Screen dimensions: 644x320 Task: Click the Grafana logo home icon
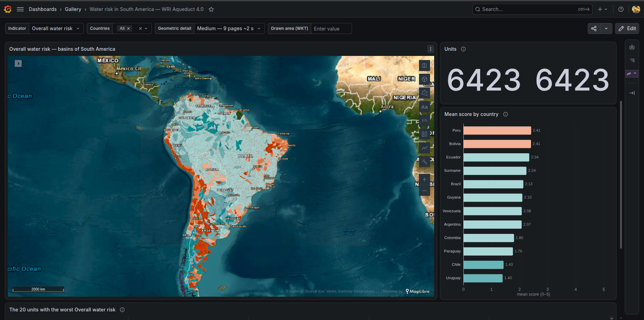(8, 9)
